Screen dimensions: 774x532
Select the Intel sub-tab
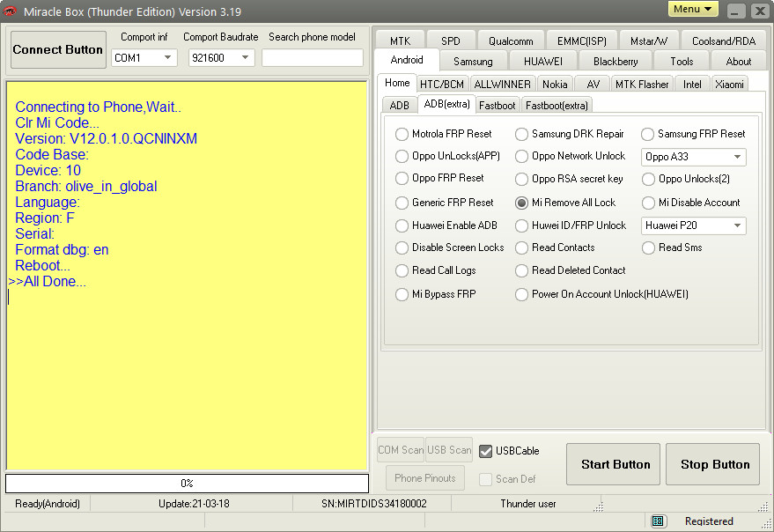tap(692, 85)
